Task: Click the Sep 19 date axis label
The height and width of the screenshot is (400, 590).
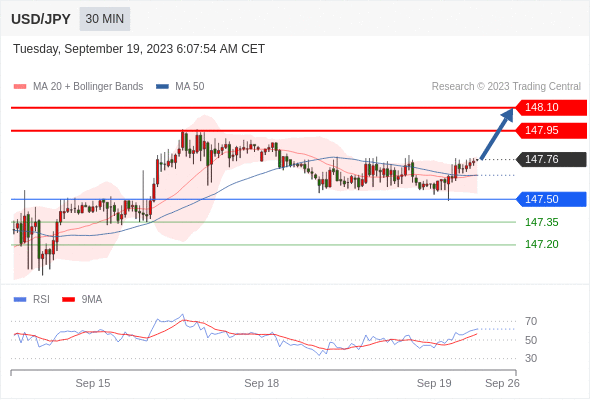Action: [434, 383]
